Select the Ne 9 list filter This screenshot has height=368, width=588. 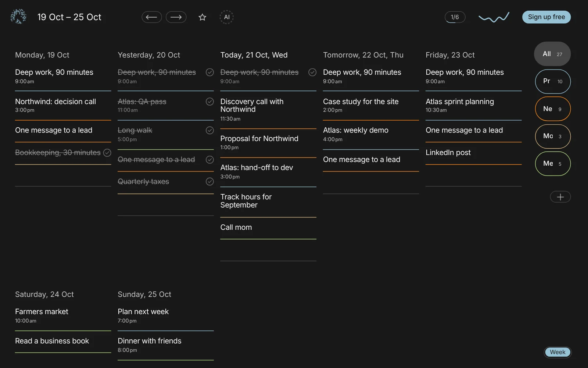point(553,109)
